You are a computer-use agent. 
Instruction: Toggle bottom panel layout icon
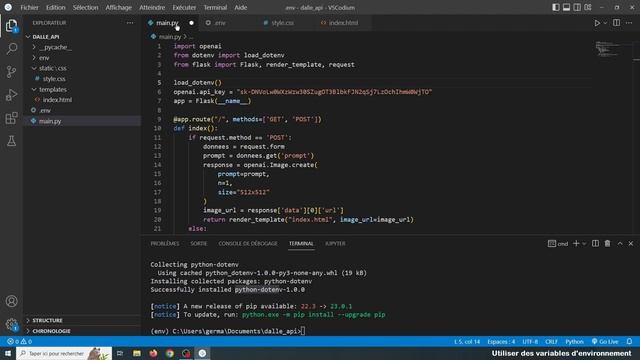tap(567, 7)
